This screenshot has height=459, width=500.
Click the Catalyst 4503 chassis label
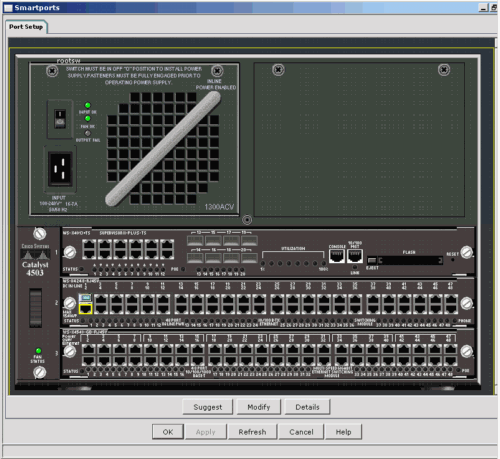[35, 269]
